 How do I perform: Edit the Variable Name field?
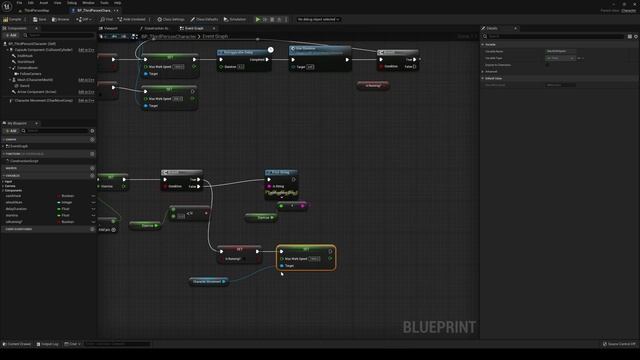560,51
